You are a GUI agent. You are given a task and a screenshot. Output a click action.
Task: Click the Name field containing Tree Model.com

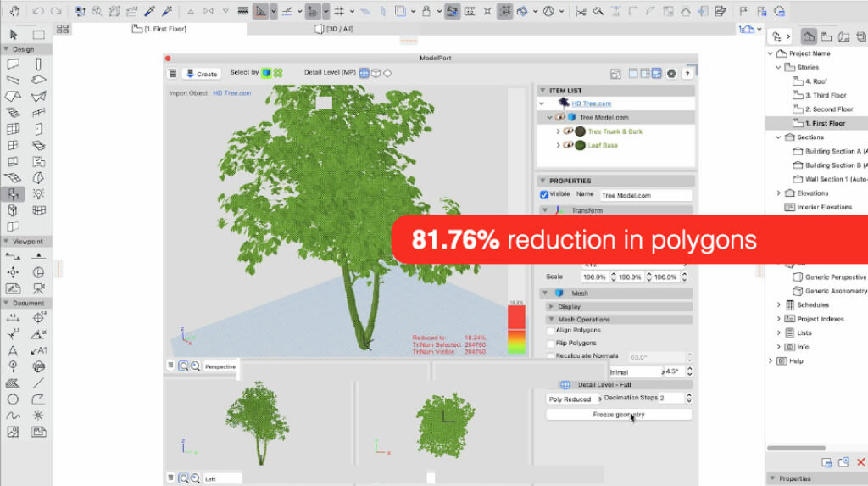coord(646,195)
